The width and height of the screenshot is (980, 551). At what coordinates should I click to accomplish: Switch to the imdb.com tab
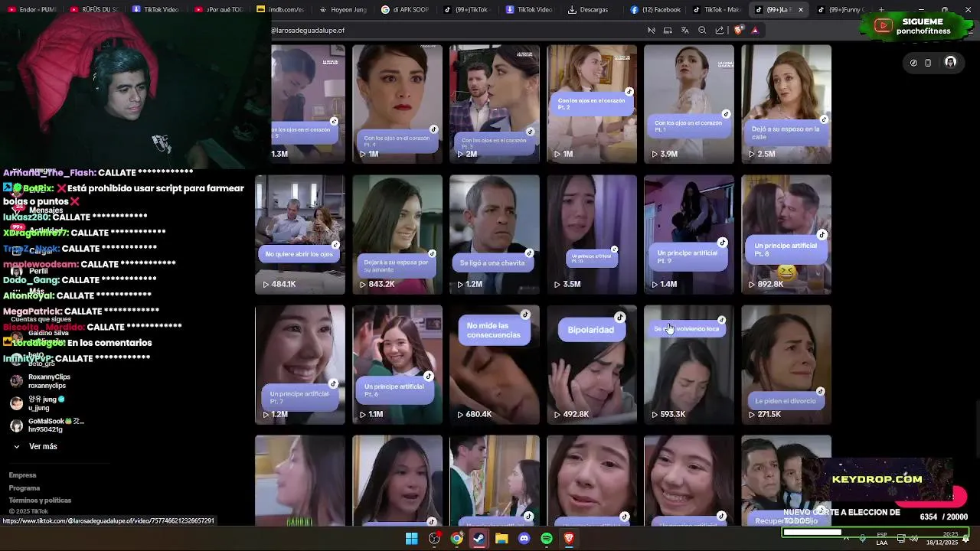tap(280, 10)
